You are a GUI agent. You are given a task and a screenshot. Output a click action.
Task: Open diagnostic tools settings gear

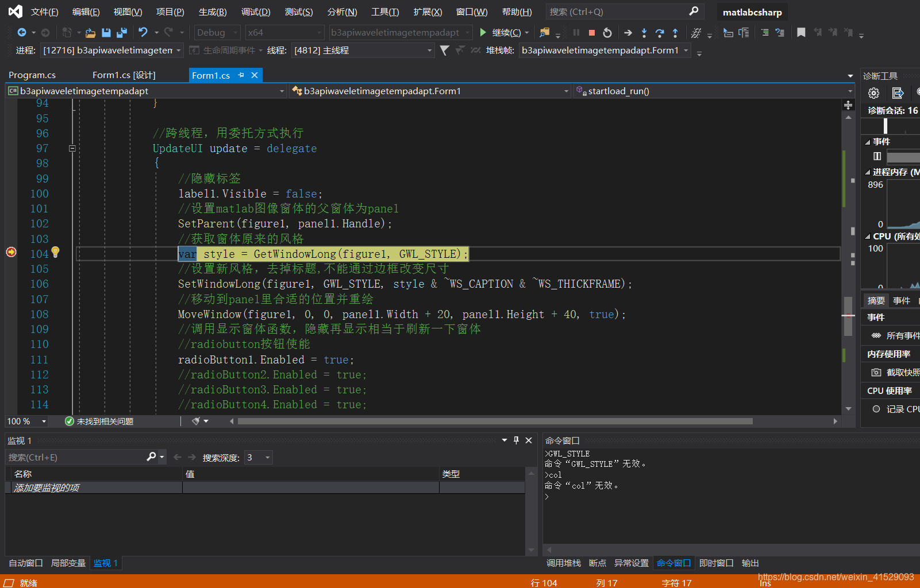873,93
